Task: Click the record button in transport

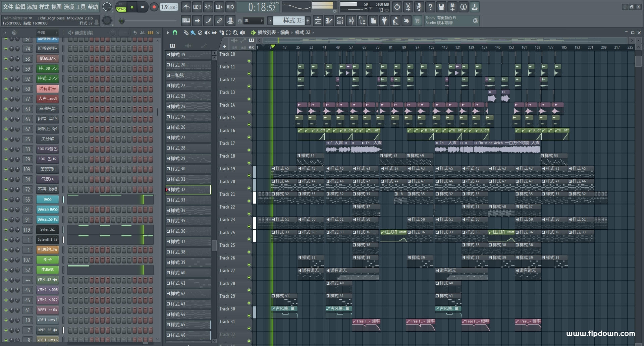Action: pos(154,7)
